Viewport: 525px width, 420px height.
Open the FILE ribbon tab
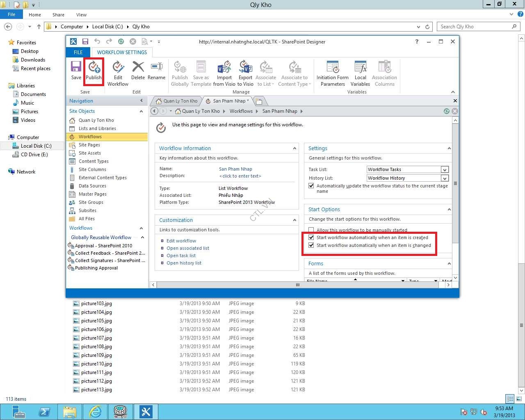(78, 52)
